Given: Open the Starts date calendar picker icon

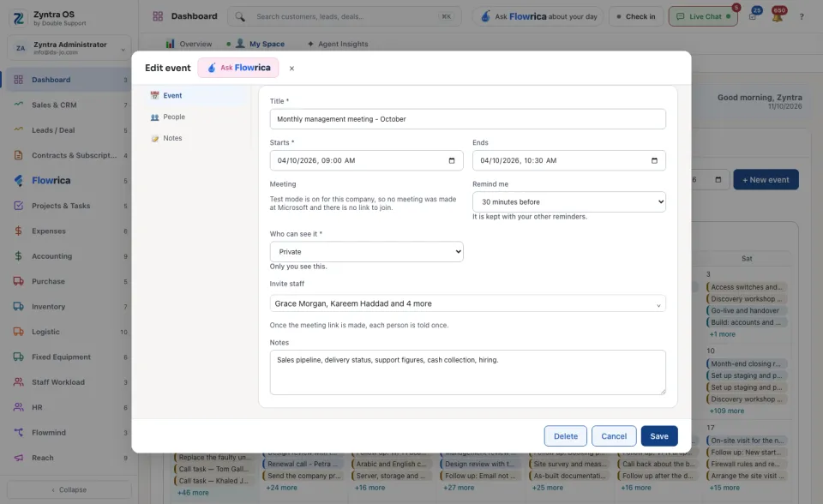Looking at the screenshot, I should pyautogui.click(x=452, y=160).
